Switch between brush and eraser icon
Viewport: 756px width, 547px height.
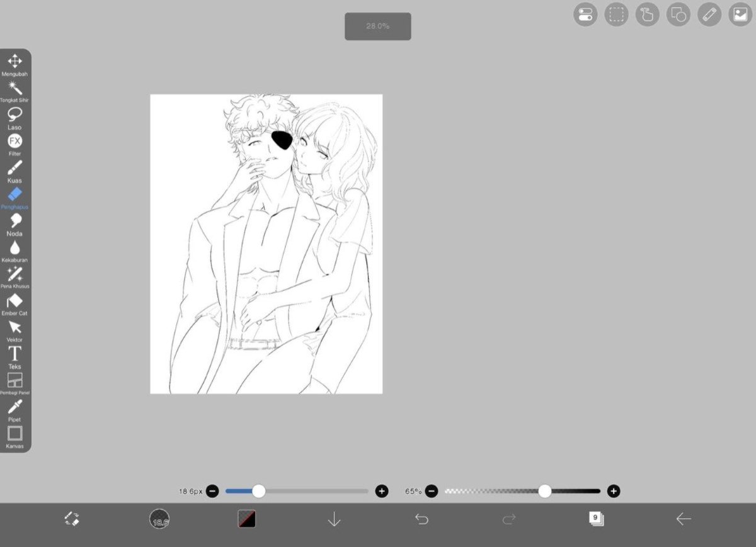click(72, 519)
